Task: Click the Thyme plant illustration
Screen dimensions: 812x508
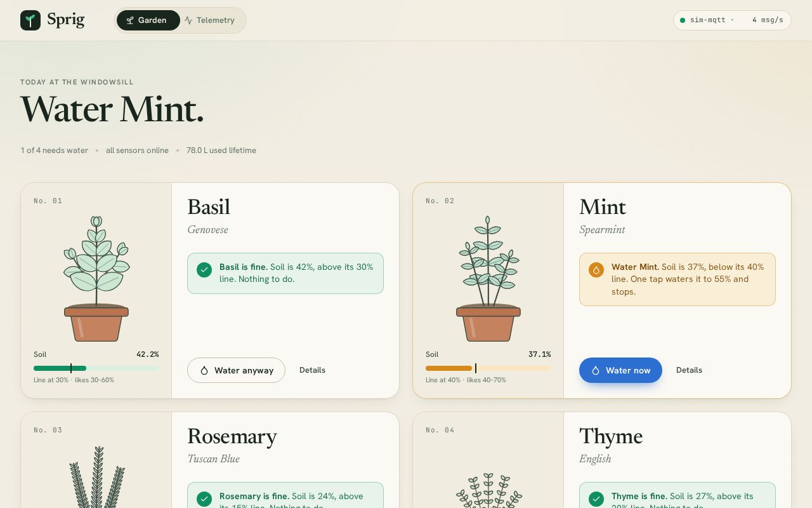Action: tap(488, 490)
